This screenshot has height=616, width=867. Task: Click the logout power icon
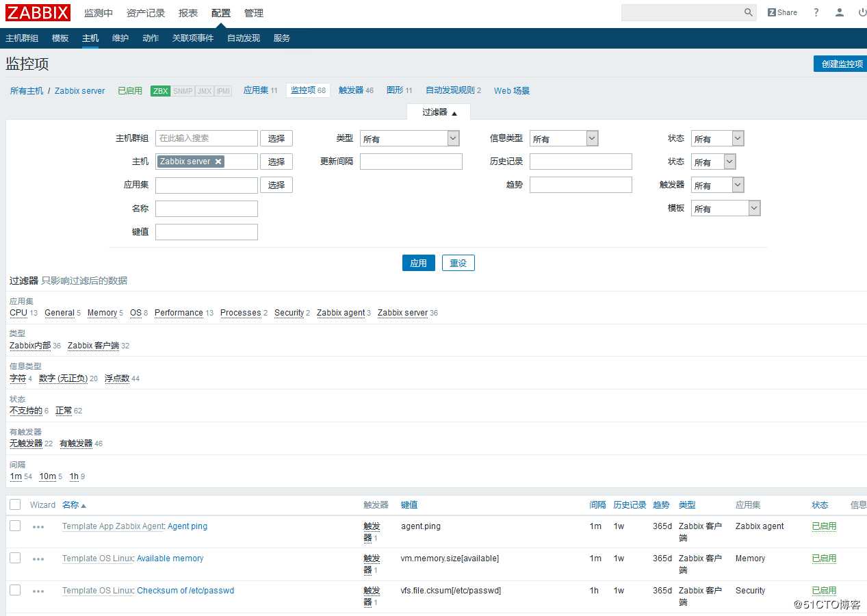[x=862, y=12]
